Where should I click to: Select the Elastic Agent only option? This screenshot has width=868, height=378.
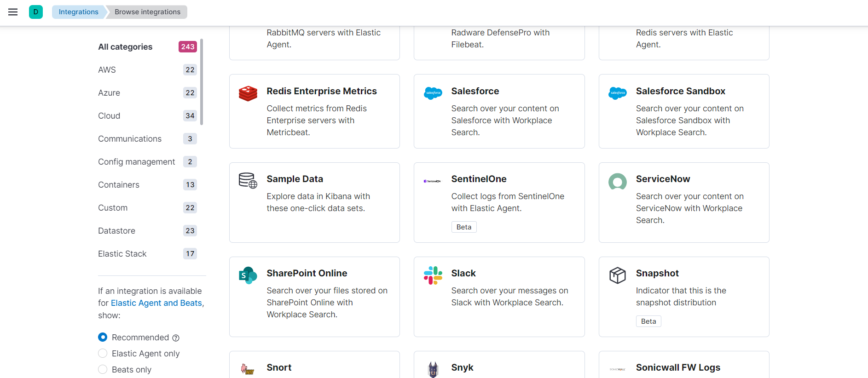pos(103,354)
